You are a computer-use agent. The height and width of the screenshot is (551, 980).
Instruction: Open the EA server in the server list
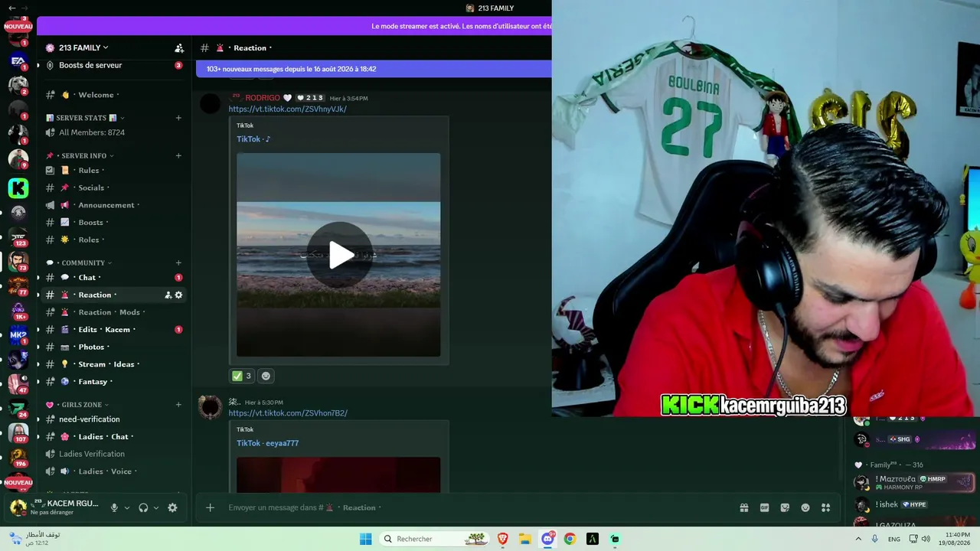18,60
